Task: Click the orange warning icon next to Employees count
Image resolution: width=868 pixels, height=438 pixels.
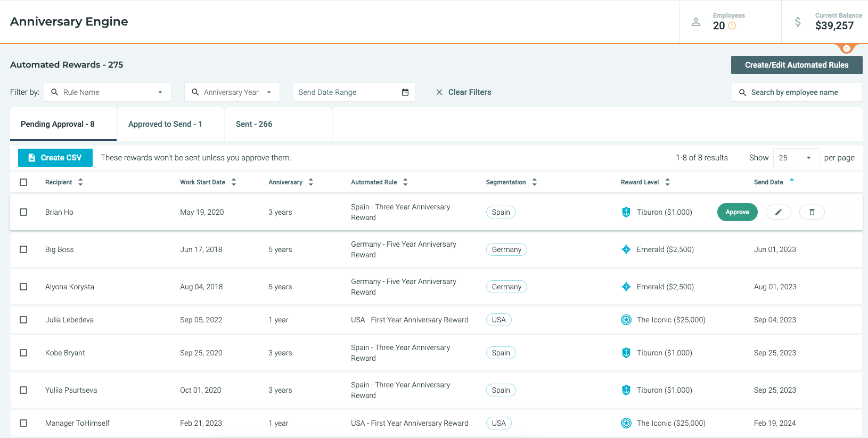Action: coord(732,26)
